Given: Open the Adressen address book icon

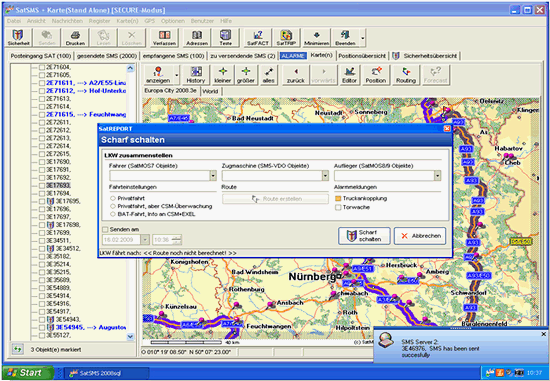Looking at the screenshot, I should (x=197, y=38).
